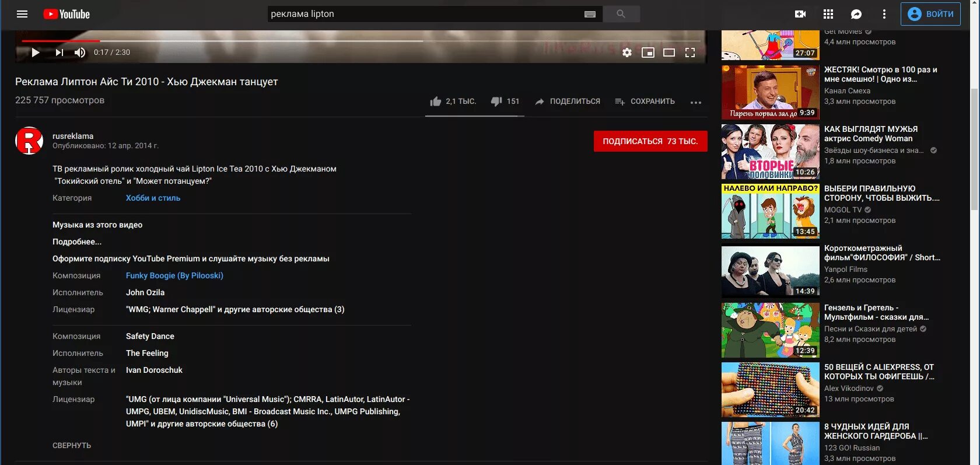The image size is (980, 465).
Task: Click СОХРАНИТЬ to save video
Action: [645, 102]
